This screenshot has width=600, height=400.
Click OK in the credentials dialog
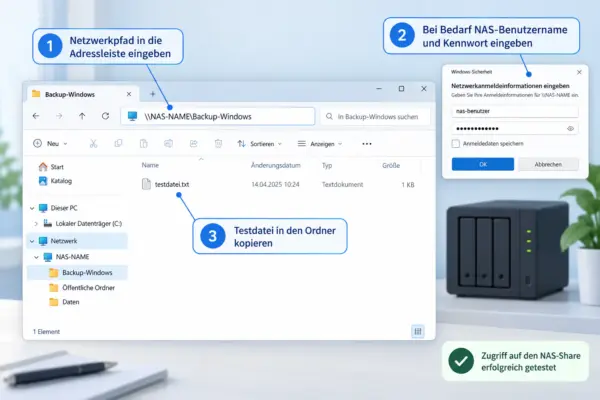(x=483, y=164)
